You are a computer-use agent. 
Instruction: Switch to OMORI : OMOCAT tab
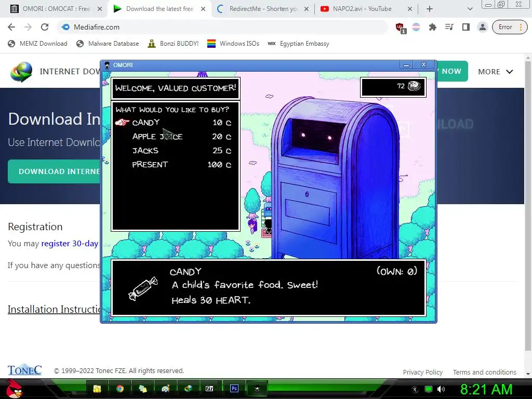(x=56, y=9)
